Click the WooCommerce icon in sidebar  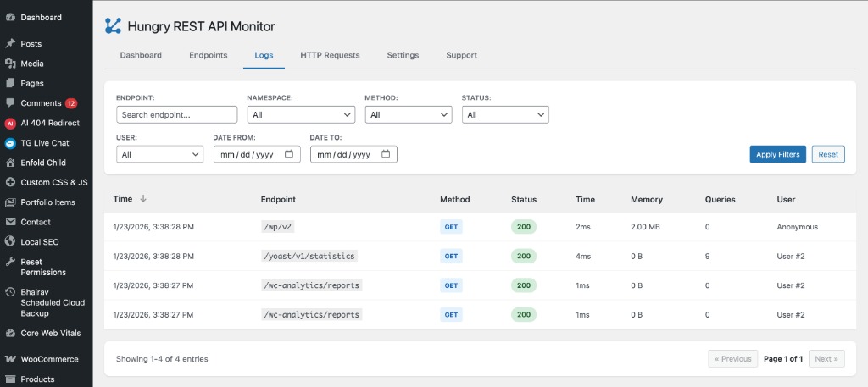10,359
